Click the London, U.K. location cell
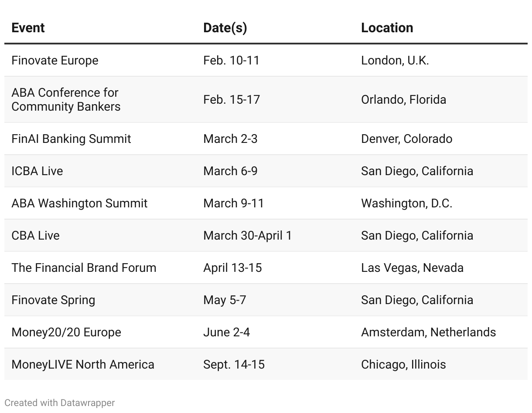 pyautogui.click(x=395, y=61)
